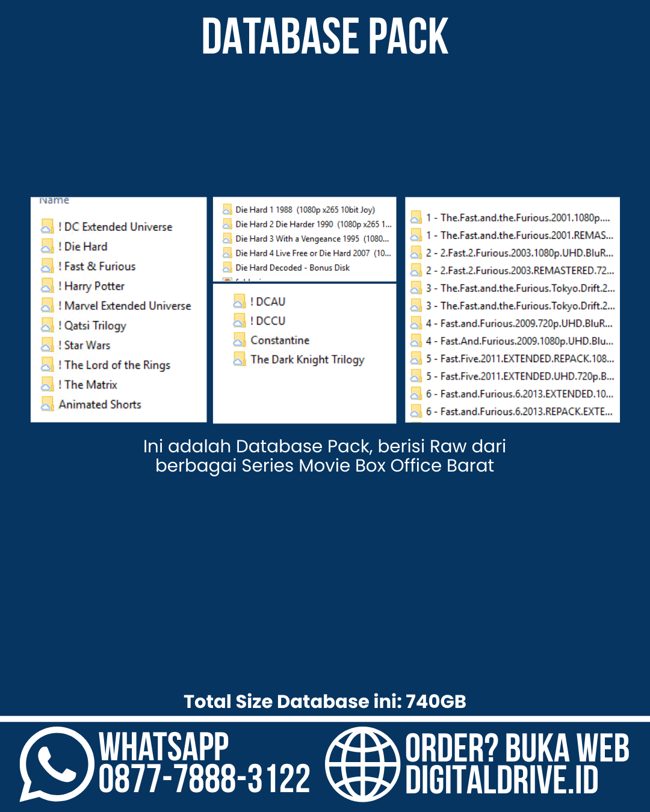650x812 pixels.
Task: Select The Dark Knight Trilogy folder
Action: 307,360
